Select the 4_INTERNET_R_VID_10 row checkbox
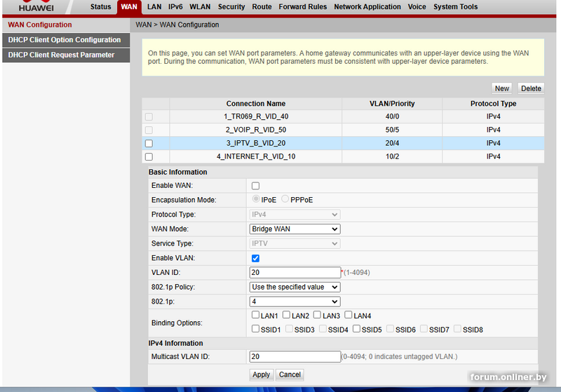The height and width of the screenshot is (392, 561). click(x=148, y=156)
